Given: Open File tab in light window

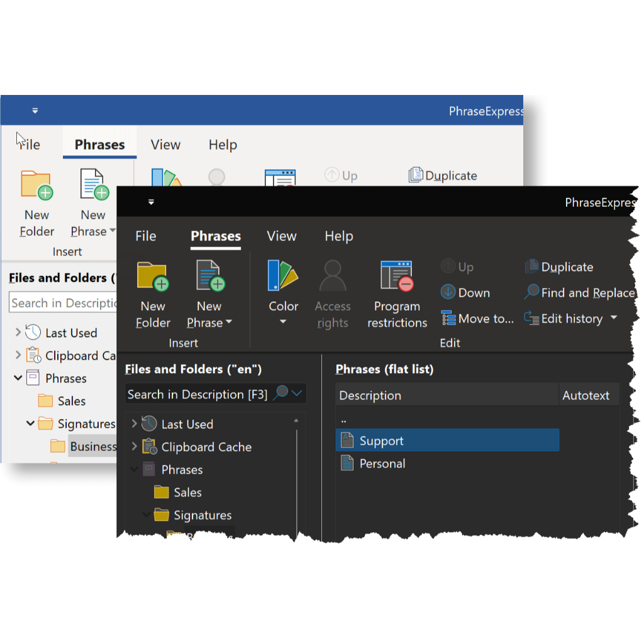Looking at the screenshot, I should (30, 145).
